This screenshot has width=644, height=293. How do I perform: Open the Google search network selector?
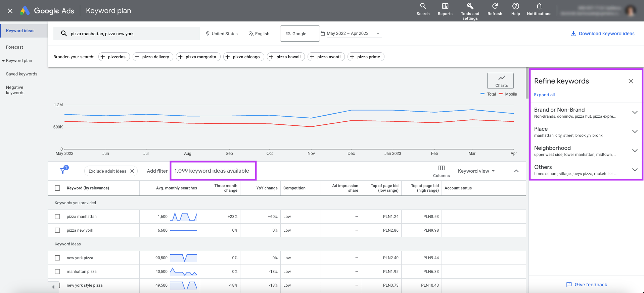coord(300,34)
